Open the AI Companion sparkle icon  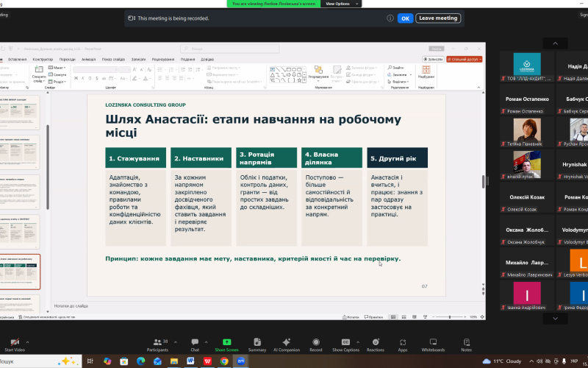pos(287,342)
